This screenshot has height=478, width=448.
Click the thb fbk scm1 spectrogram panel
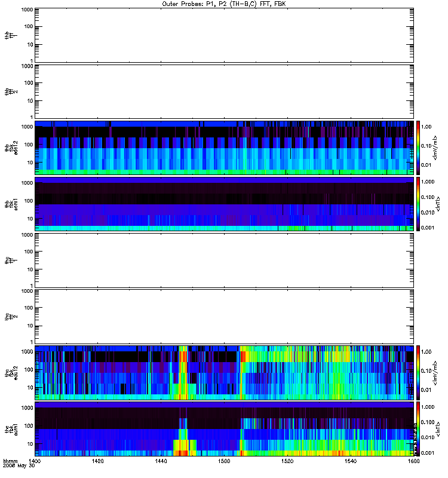pyautogui.click(x=225, y=204)
